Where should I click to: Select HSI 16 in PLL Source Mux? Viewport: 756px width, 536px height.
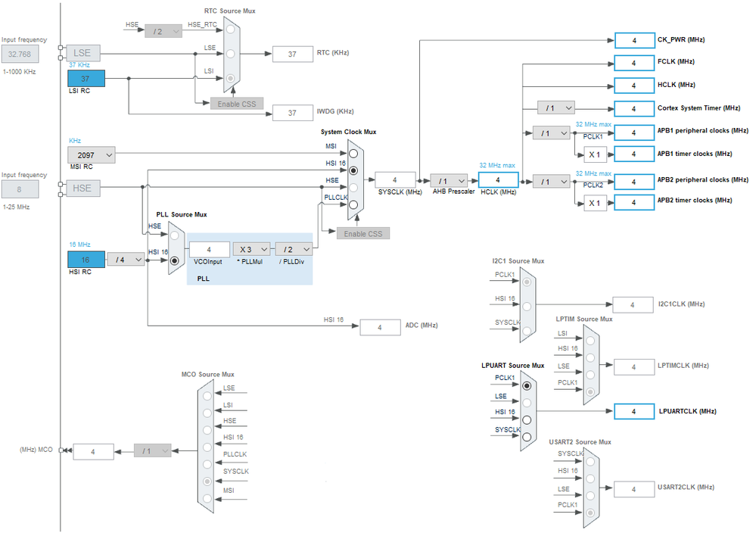(x=175, y=260)
